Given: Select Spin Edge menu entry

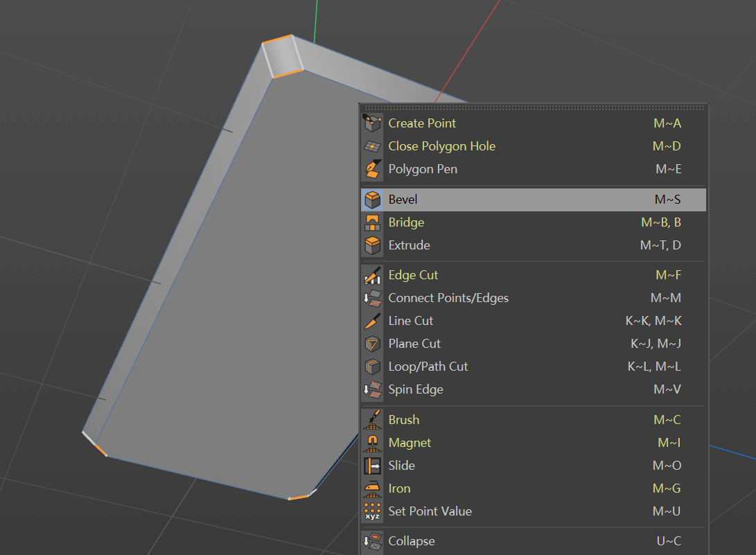Looking at the screenshot, I should tap(534, 389).
